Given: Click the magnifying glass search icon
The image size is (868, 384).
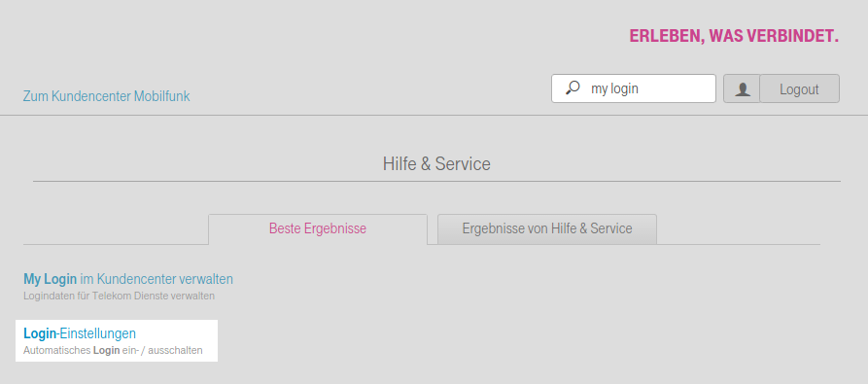Looking at the screenshot, I should tap(573, 87).
